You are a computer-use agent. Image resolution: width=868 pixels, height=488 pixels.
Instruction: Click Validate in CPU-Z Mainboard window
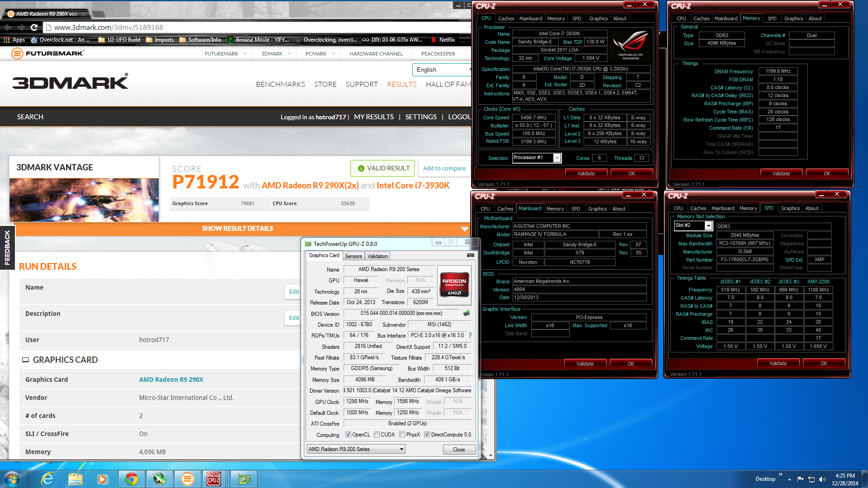tap(585, 364)
